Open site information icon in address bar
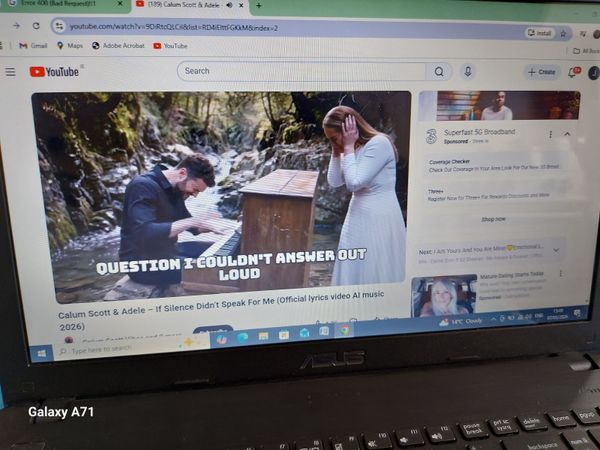 (59, 26)
